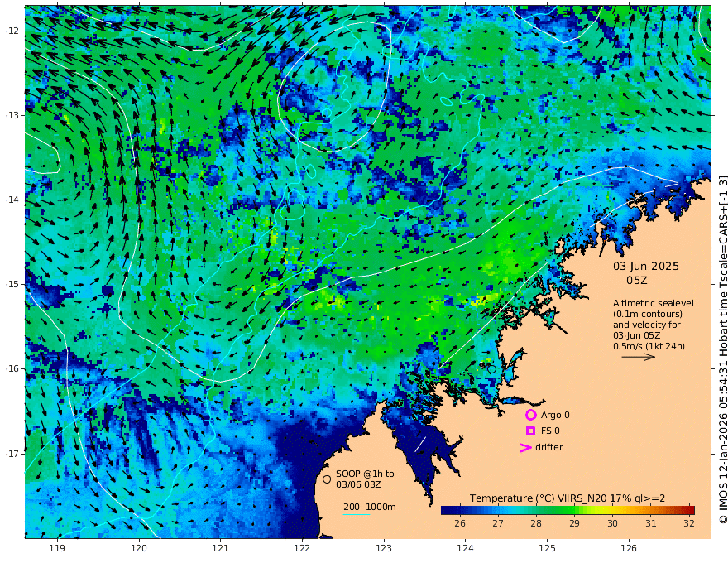Click the 0.5m/s velocity scale arrow
The height and width of the screenshot is (563, 728).
click(639, 357)
